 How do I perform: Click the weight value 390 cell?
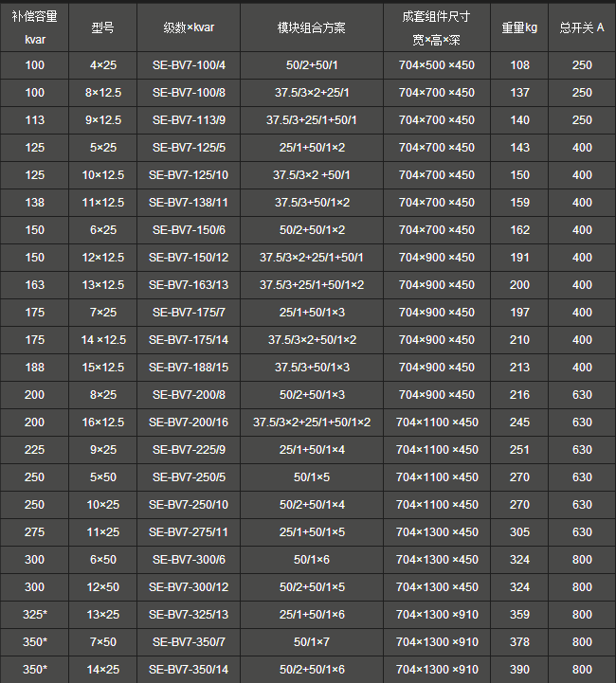(519, 669)
